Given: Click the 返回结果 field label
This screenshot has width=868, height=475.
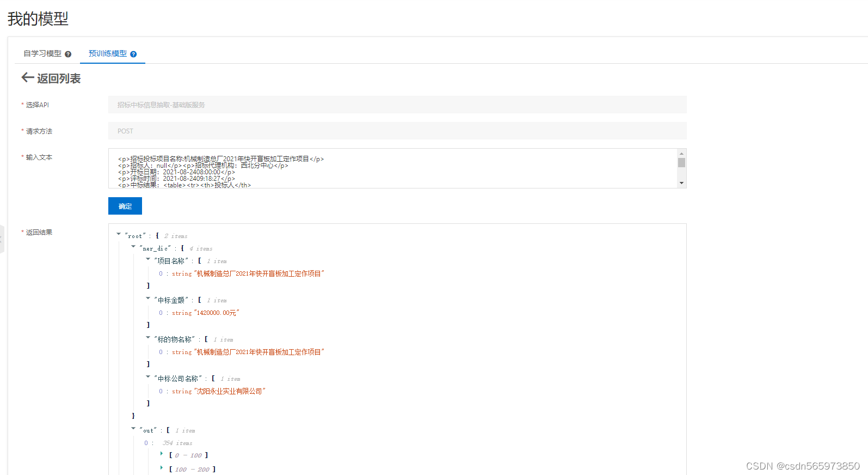Looking at the screenshot, I should 39,232.
